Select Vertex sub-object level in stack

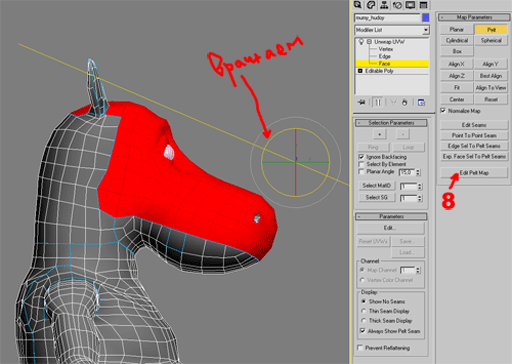(385, 49)
